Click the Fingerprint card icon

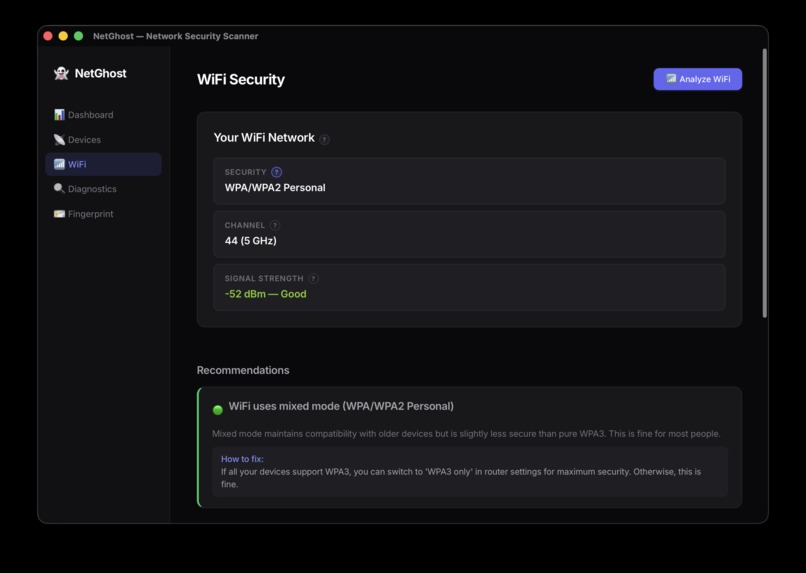(x=59, y=214)
